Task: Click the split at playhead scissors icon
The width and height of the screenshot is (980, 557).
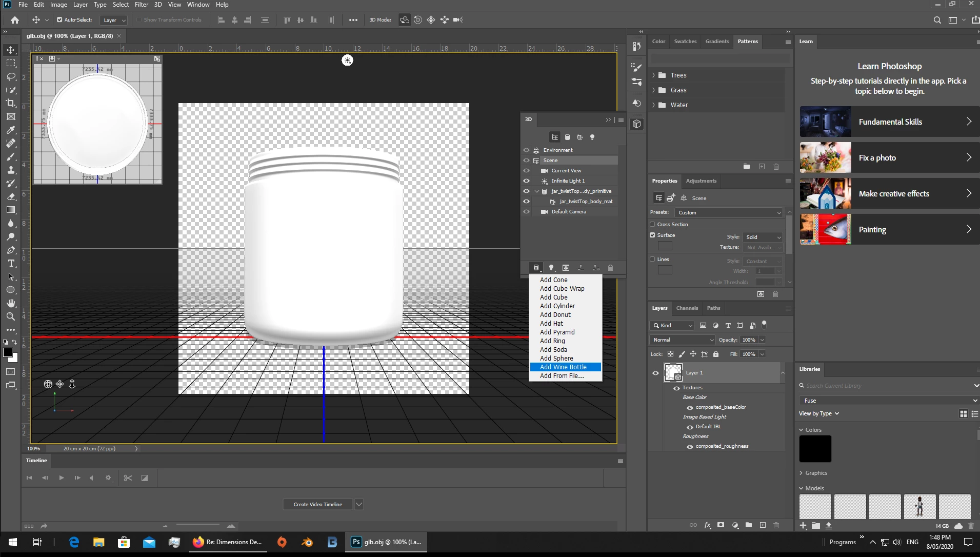Action: pos(128,478)
